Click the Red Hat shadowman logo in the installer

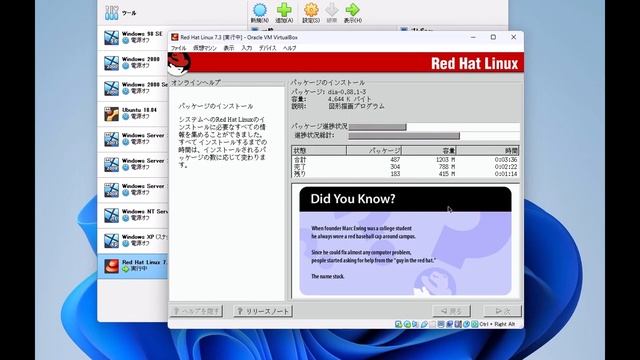coord(179,64)
